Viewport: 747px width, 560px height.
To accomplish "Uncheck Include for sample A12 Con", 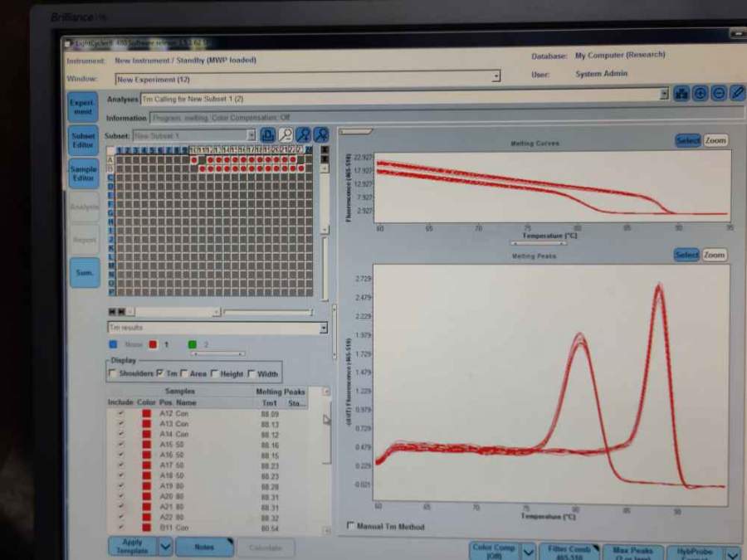I will pyautogui.click(x=121, y=413).
